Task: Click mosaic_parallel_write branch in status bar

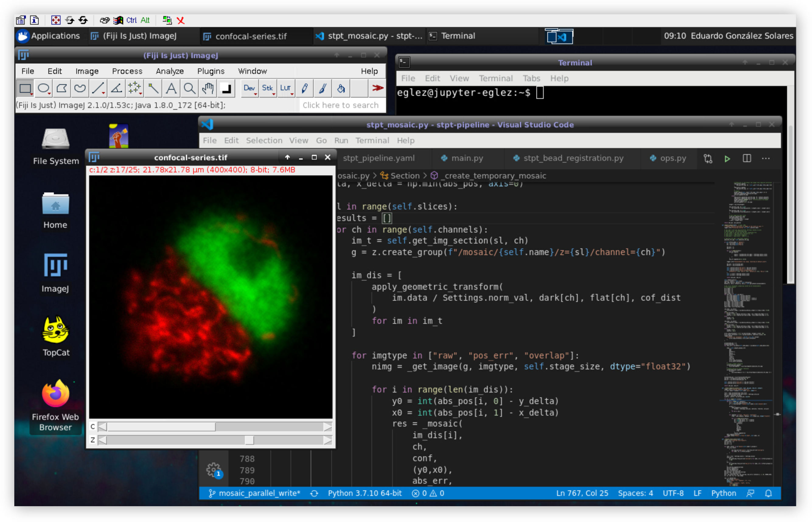Action: 254,493
